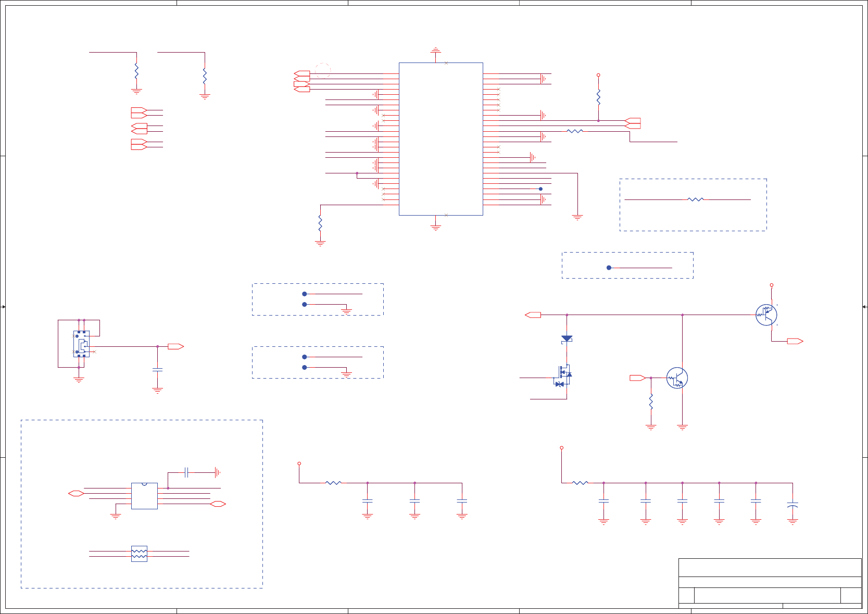Select the notched 8-pin IC in dashed box
868x614 pixels.
(x=144, y=496)
